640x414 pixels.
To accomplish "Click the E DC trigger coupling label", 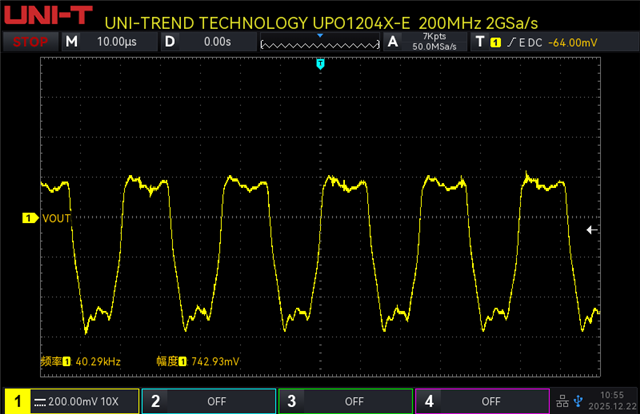I will [x=531, y=42].
